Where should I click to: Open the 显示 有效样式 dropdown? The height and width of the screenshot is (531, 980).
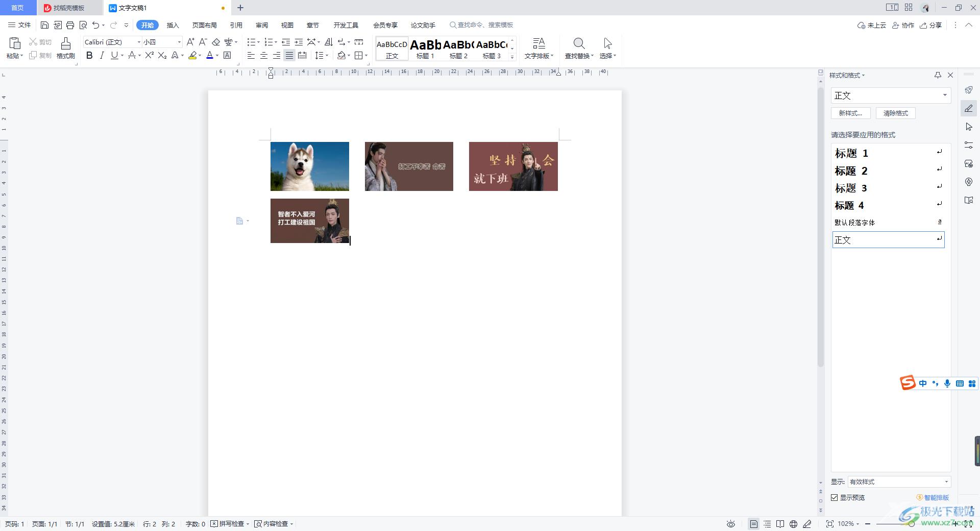coord(899,481)
